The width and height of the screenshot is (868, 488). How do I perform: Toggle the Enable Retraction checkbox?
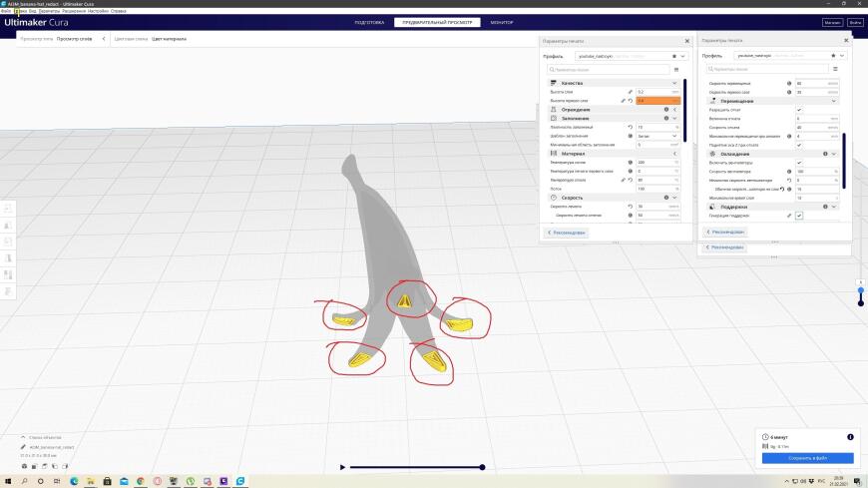pyautogui.click(x=799, y=110)
